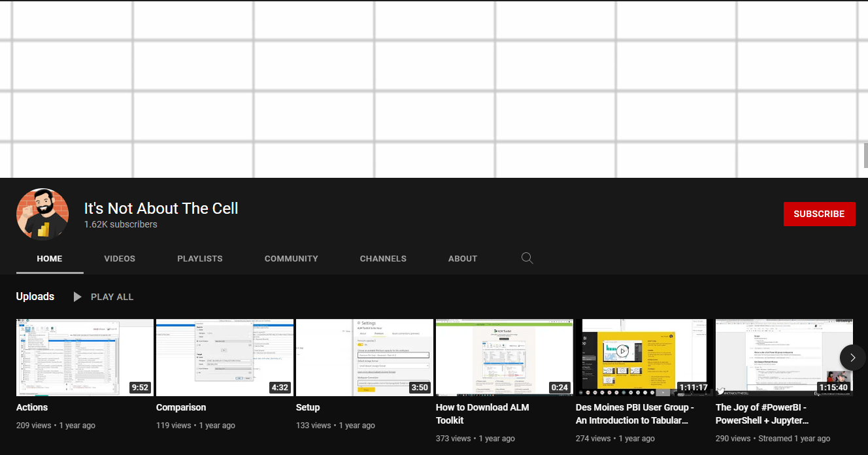Advance uploads carousel with right arrow
This screenshot has height=455, width=868.
click(x=852, y=357)
